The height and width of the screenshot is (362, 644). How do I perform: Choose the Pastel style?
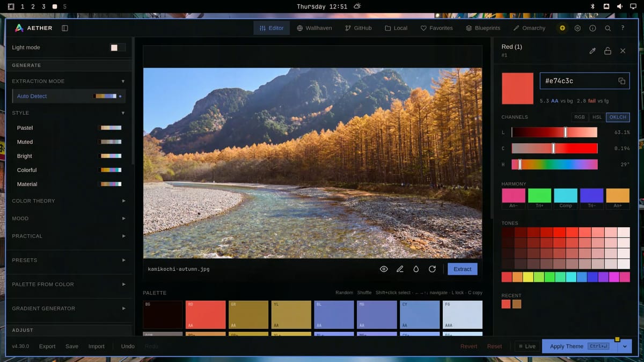(69, 128)
